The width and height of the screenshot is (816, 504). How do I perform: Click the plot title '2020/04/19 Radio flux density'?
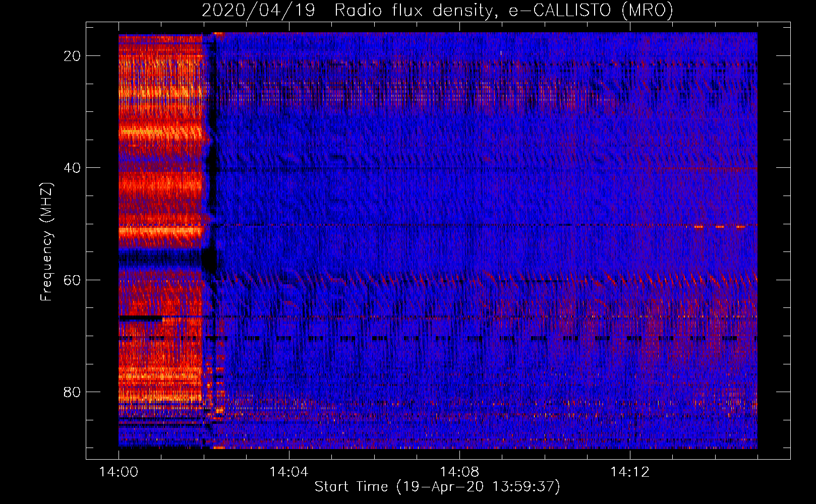point(438,11)
